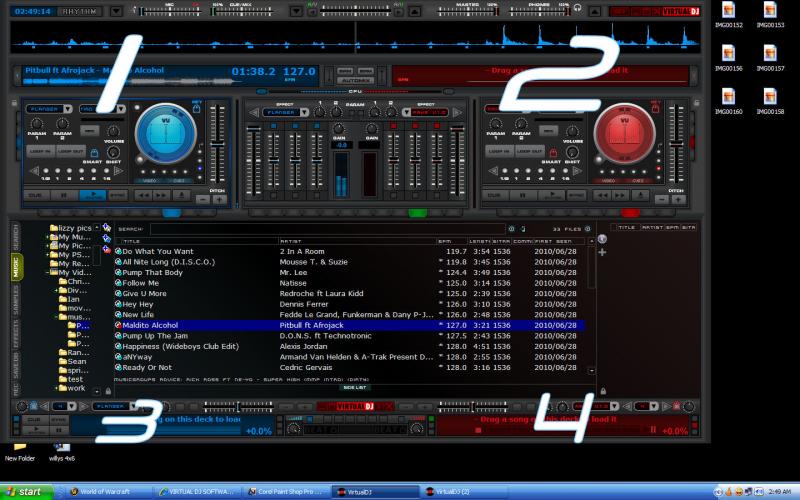800x500 pixels.
Task: Click the CUE button on deck 1
Action: click(36, 195)
